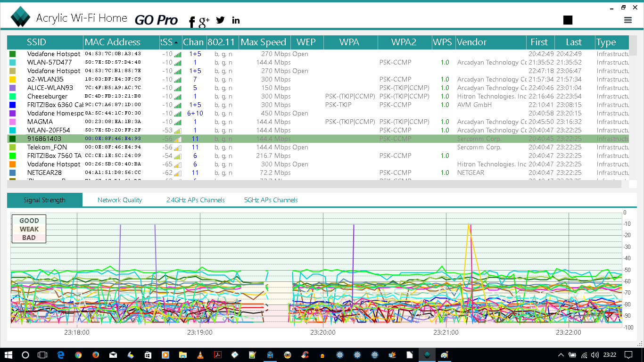Screen dimensions: 644x362
Task: Open the Google+ icon link
Action: [204, 21]
